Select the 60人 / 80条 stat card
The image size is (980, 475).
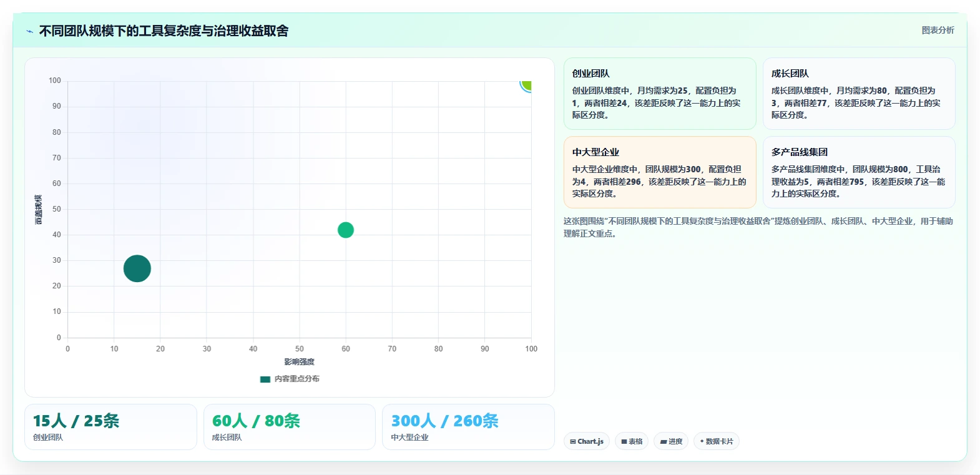pos(290,427)
